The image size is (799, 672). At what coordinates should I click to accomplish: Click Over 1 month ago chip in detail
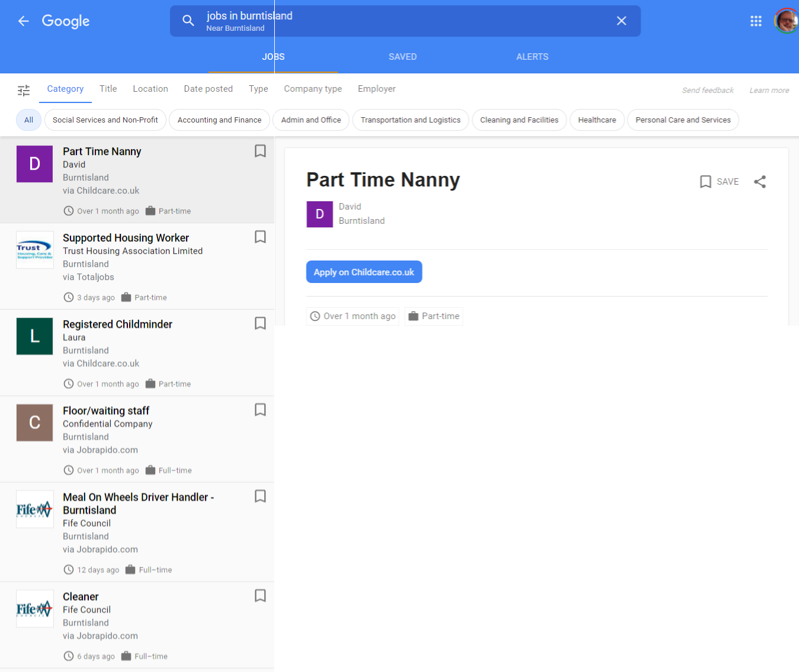pyautogui.click(x=353, y=316)
